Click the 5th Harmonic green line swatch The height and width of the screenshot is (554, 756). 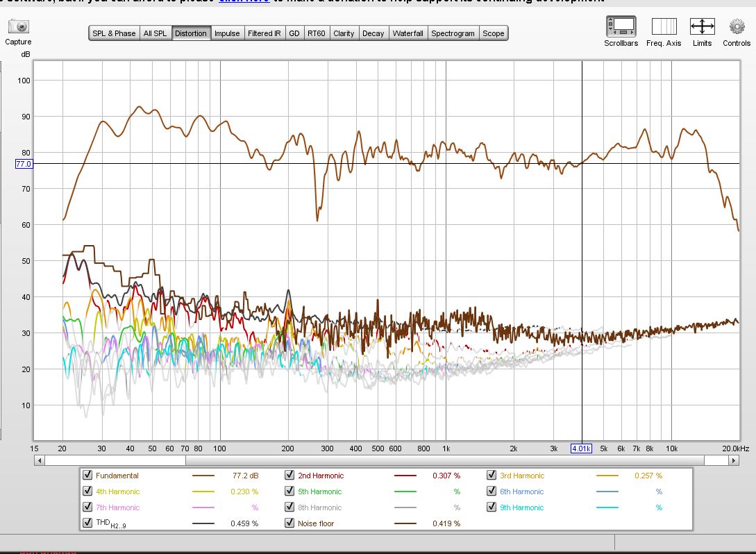point(405,492)
